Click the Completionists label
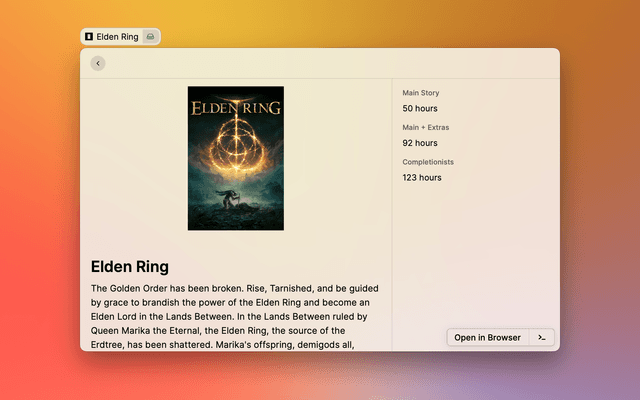Screen dimensions: 640x400 tap(429, 162)
